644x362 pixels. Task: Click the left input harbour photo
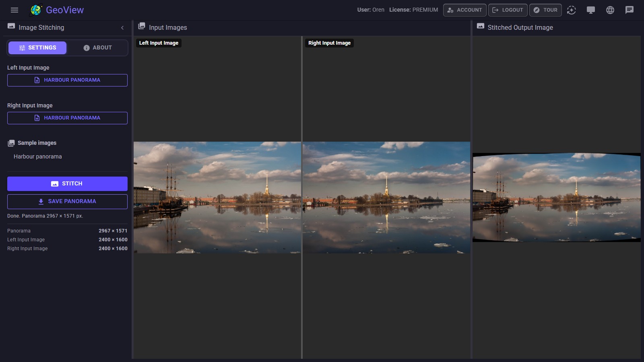217,197
